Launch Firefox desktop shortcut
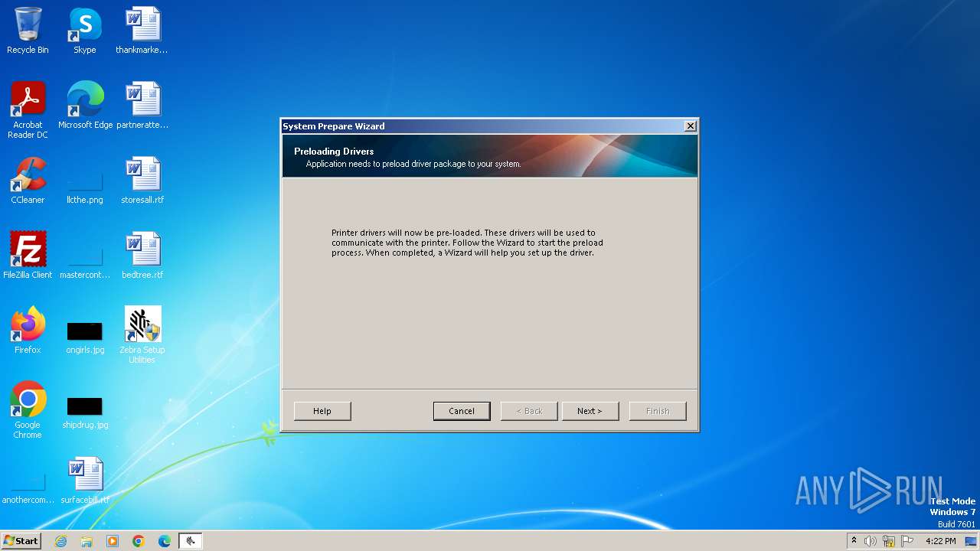 coord(28,331)
